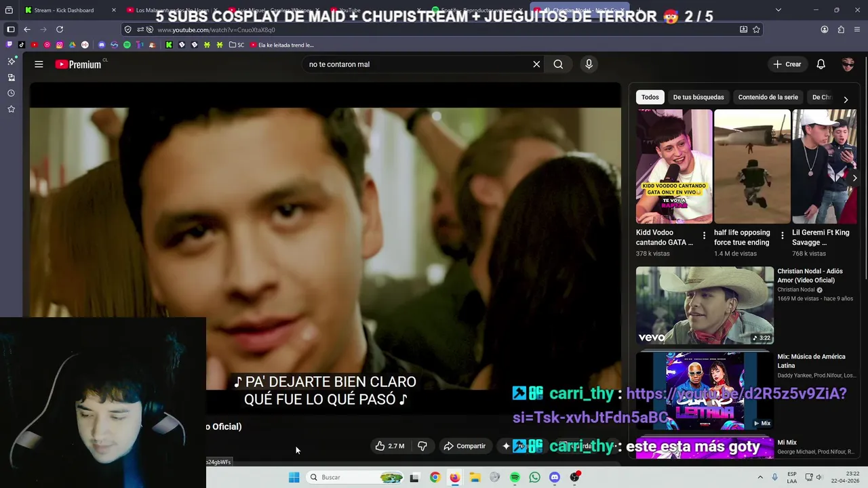This screenshot has width=868, height=488.
Task: Open the bookmarks star icon in the sidebar
Action: coord(11,109)
